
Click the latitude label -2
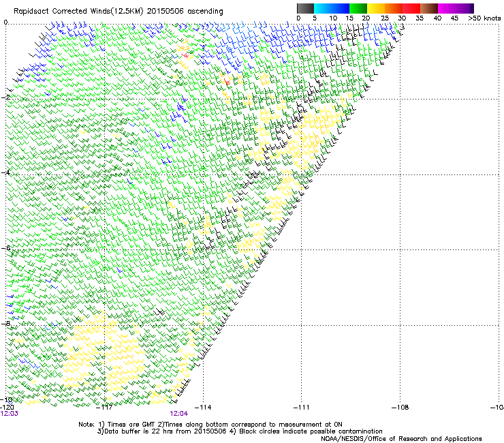click(x=5, y=97)
